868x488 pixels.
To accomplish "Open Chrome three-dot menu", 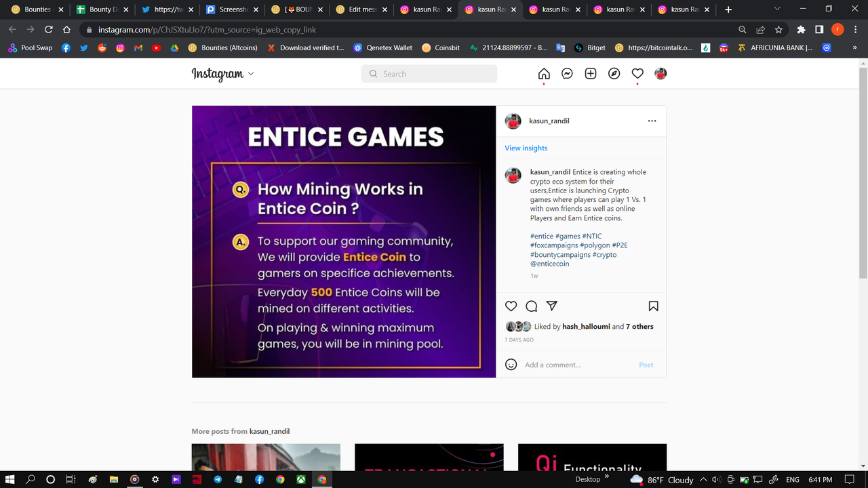I will coord(856,30).
